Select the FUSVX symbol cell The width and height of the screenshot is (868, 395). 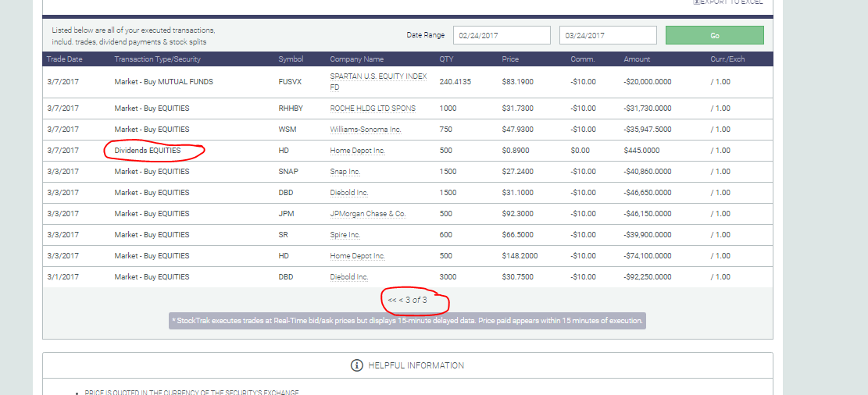click(x=290, y=82)
